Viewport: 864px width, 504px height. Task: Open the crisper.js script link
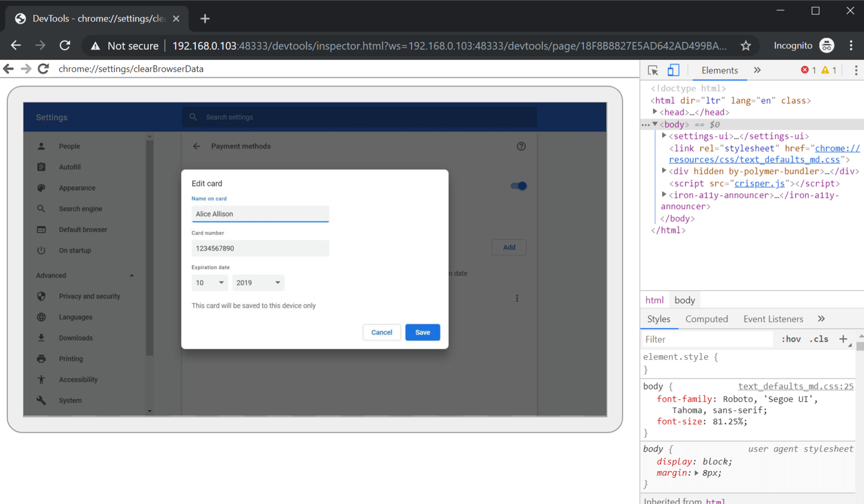pyautogui.click(x=759, y=183)
